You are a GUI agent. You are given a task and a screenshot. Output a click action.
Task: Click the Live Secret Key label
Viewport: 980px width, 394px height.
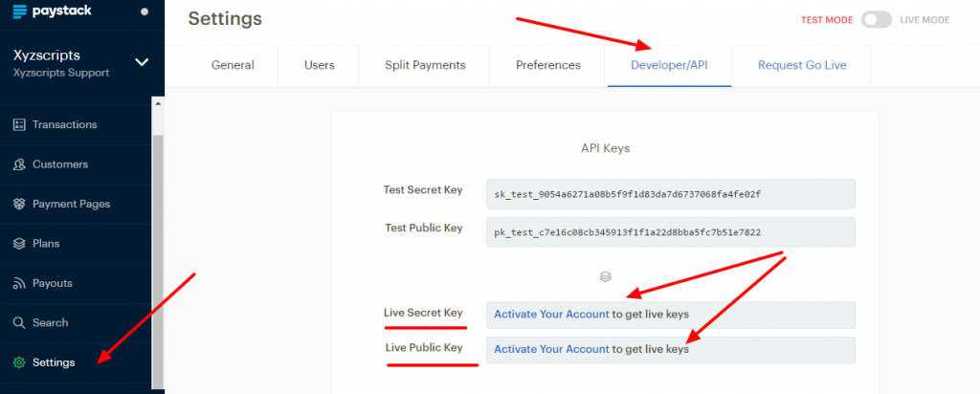coord(423,312)
